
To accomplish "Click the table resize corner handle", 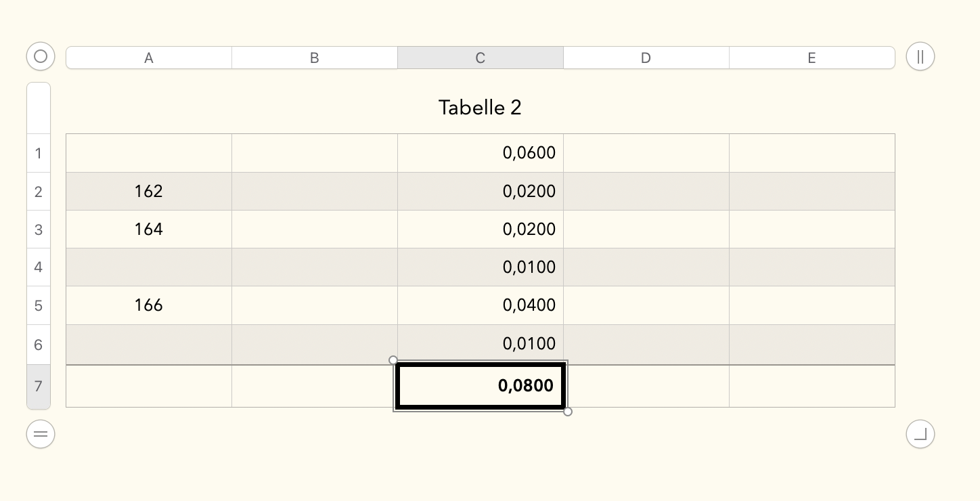I will tap(920, 434).
